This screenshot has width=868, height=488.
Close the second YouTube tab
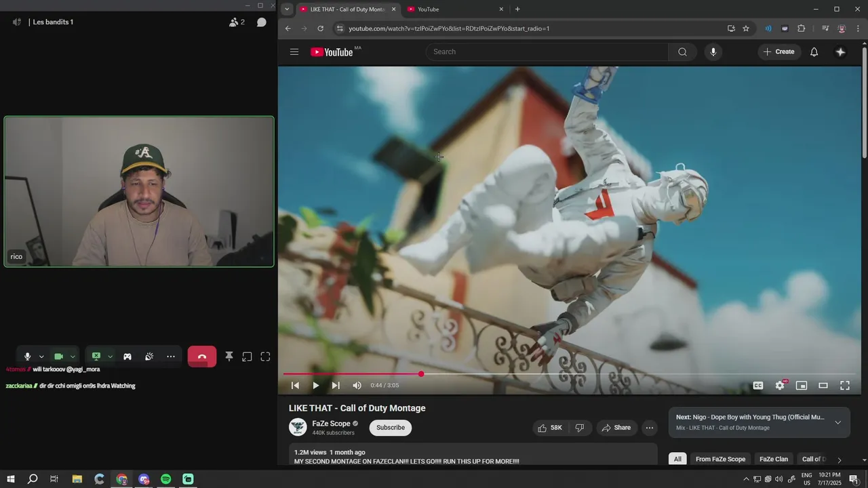tap(501, 9)
